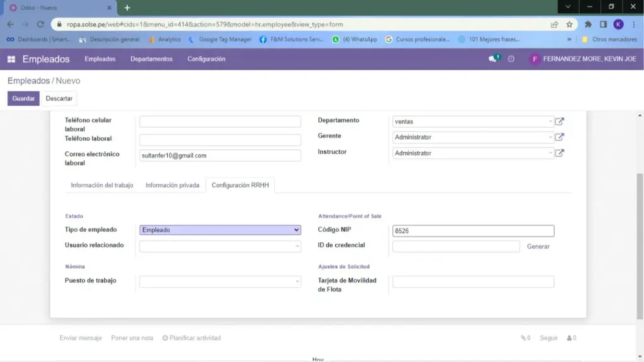Click Planificar actividad link
The width and height of the screenshot is (644, 362).
coord(191,338)
